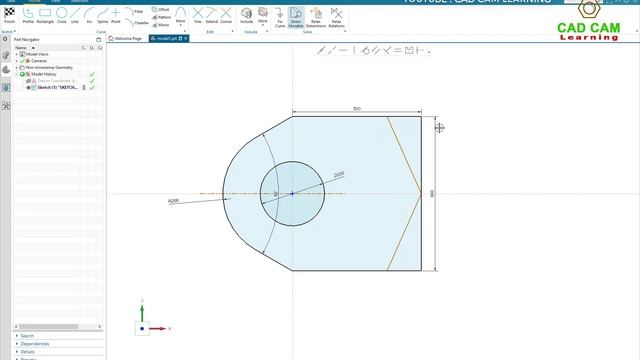Open the More curves gallery
This screenshot has width=640, height=360.
(180, 16)
